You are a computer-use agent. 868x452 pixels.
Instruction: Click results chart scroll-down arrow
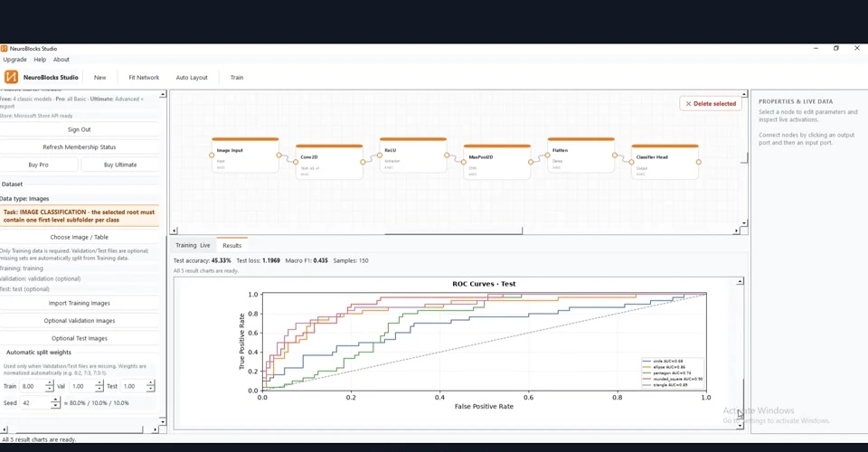click(740, 426)
